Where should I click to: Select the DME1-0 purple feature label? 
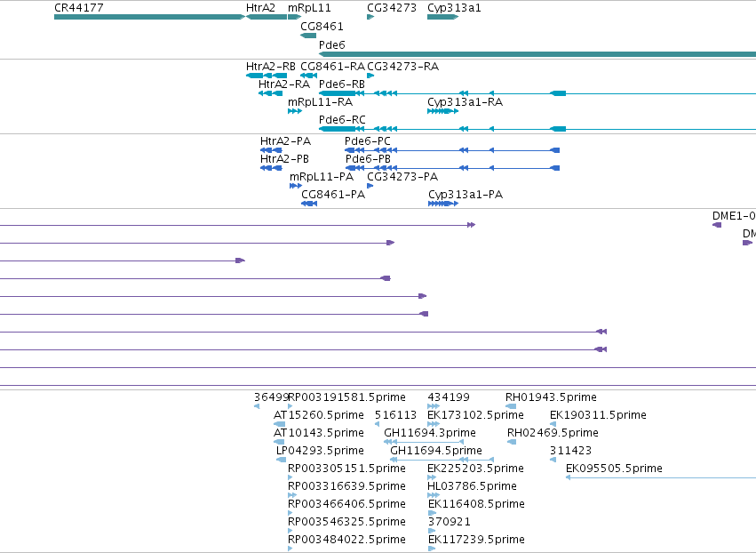coord(734,216)
